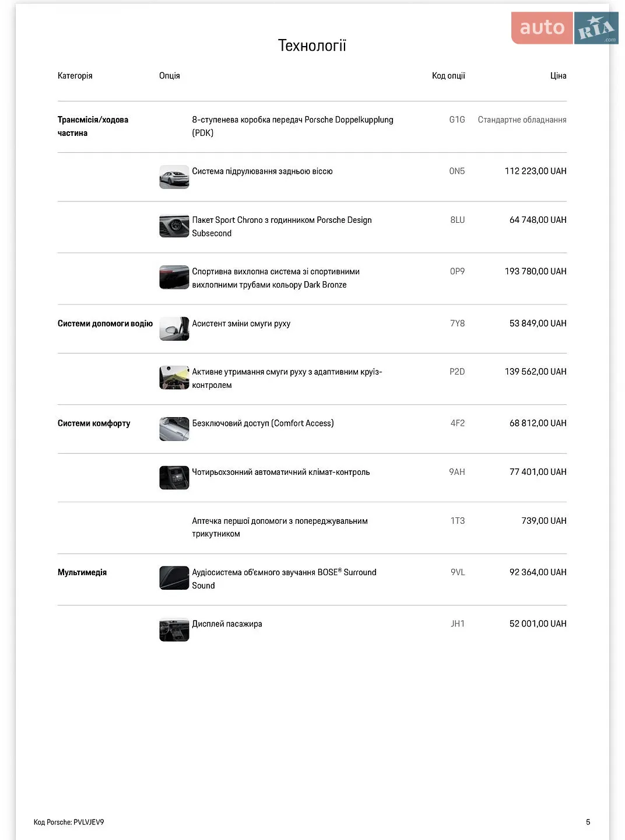
Task: Open the lane change assist mirror thumbnail
Action: pyautogui.click(x=174, y=329)
